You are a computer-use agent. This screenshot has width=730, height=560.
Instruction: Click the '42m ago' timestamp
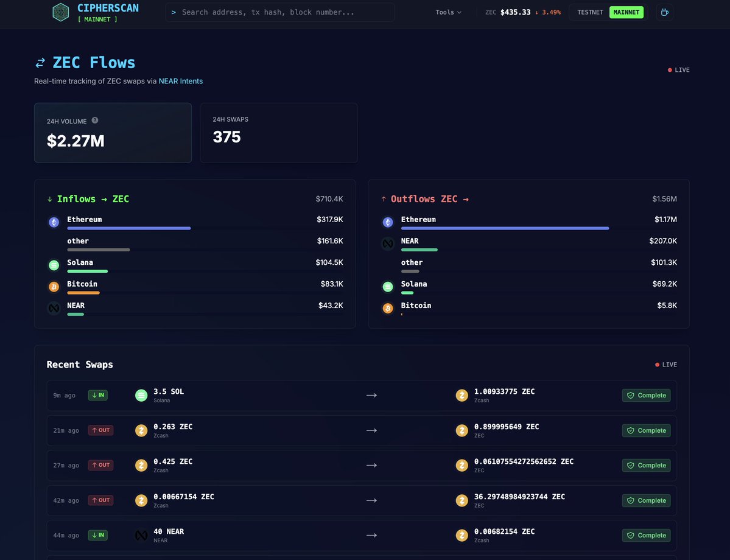(x=66, y=500)
